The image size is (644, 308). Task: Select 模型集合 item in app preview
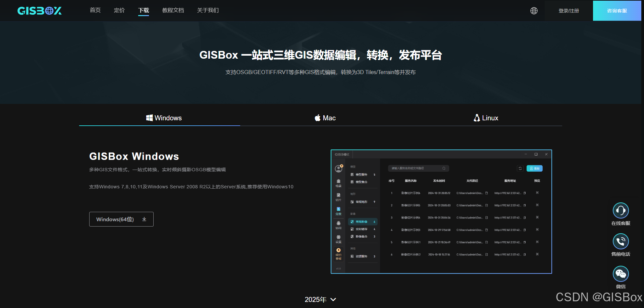click(x=363, y=182)
